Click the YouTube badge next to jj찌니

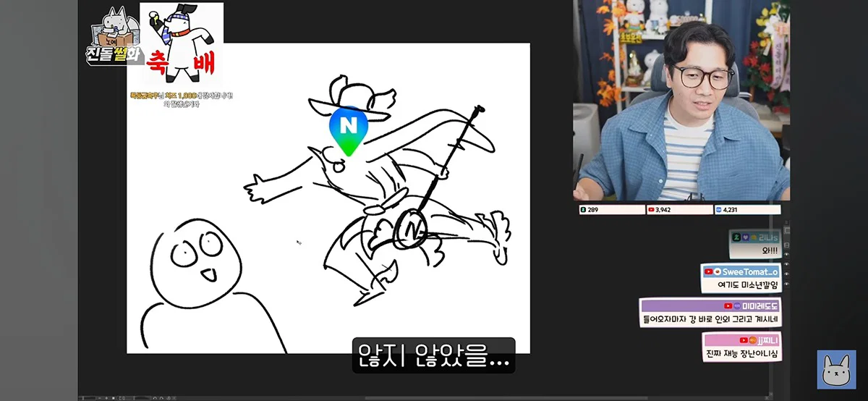(743, 340)
